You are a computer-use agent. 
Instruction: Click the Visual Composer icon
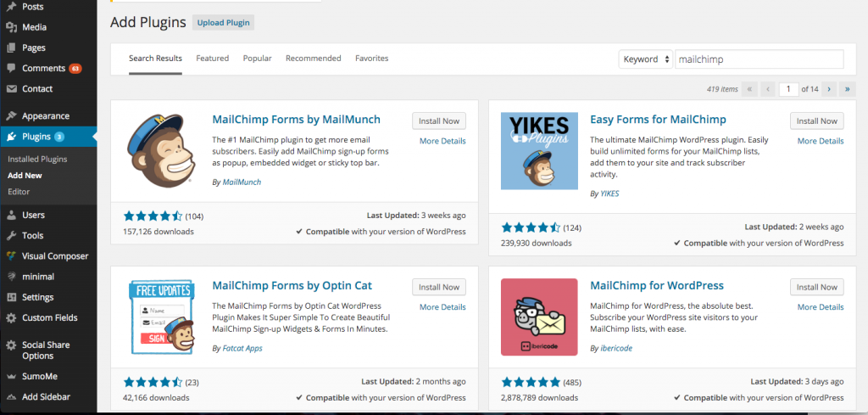click(x=11, y=256)
